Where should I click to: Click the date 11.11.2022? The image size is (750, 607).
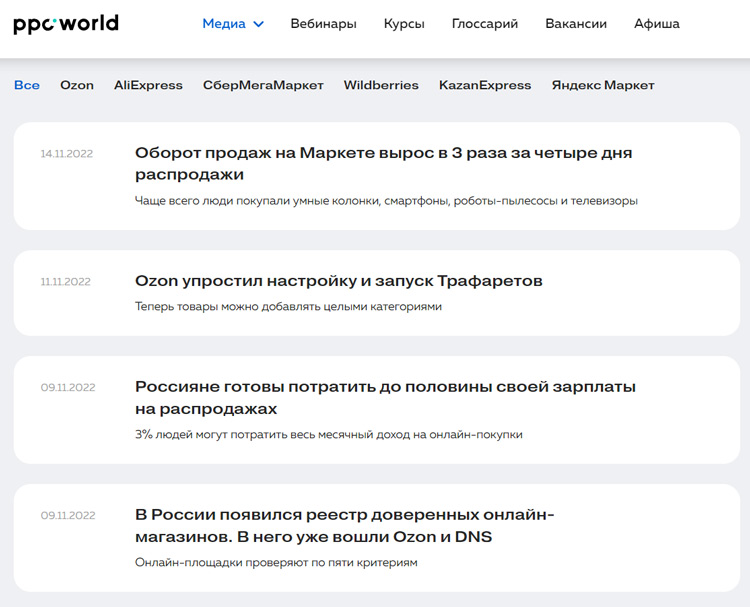[x=66, y=282]
